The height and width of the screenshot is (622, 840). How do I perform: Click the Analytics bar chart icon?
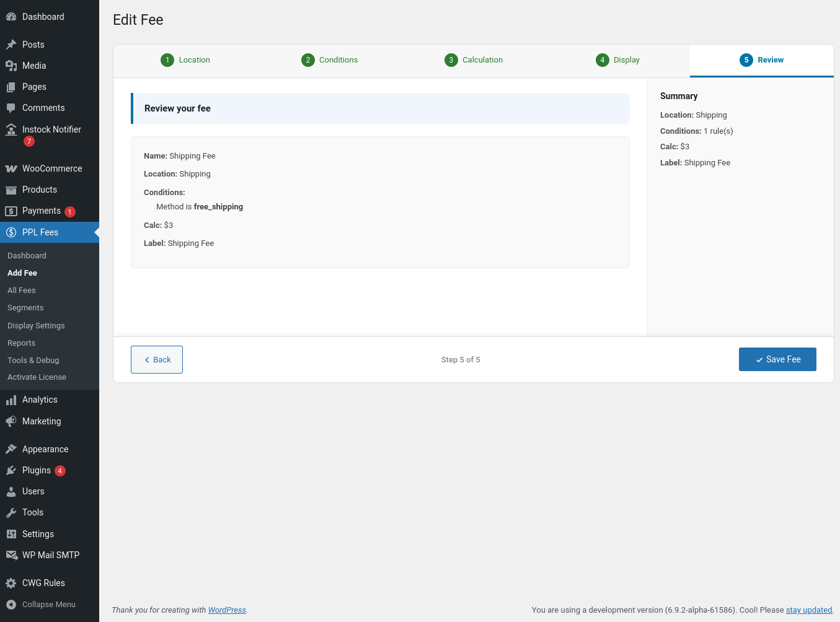pyautogui.click(x=11, y=400)
